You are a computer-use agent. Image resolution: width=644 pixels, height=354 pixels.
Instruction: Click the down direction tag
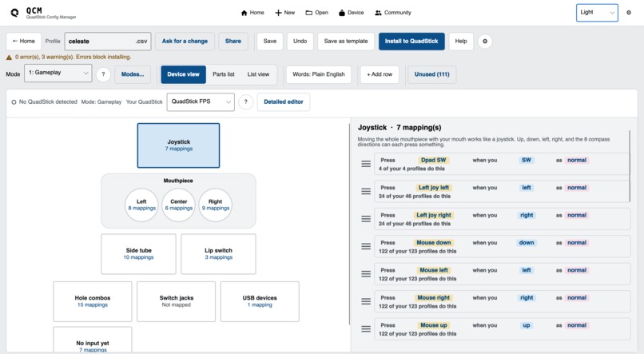point(527,243)
